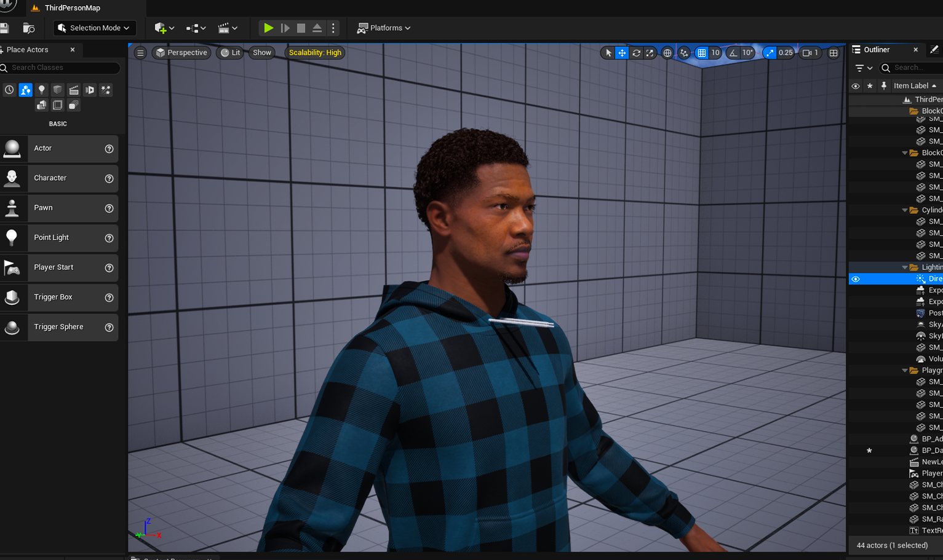
Task: Toggle visibility eye of selected Directional Light
Action: [x=856, y=279]
